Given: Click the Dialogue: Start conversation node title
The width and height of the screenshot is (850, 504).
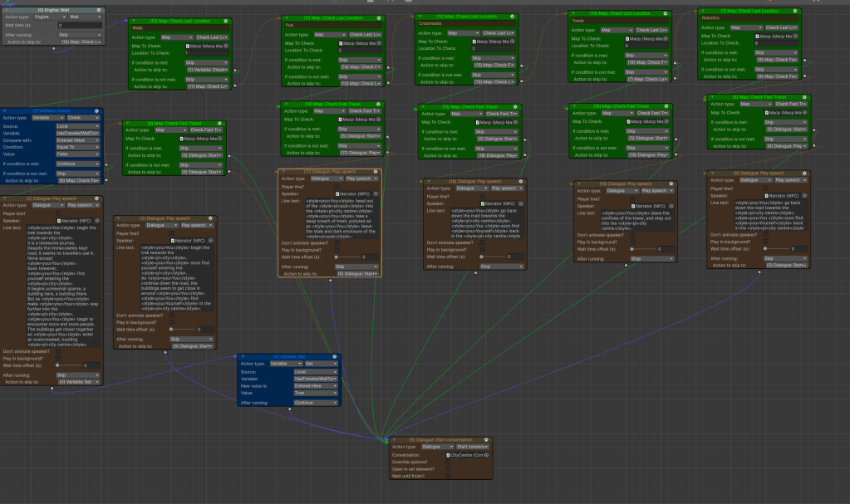Looking at the screenshot, I should tap(440, 439).
